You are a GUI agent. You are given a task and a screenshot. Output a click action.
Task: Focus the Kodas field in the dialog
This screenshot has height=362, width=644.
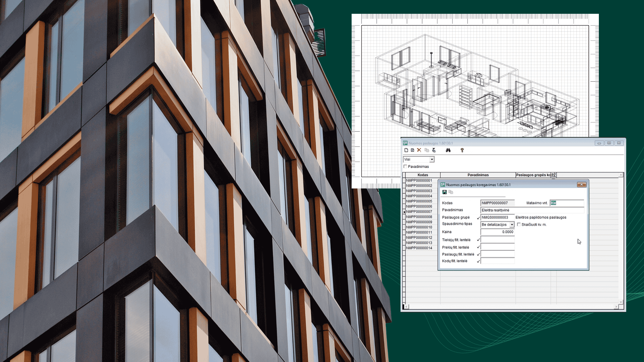click(497, 203)
